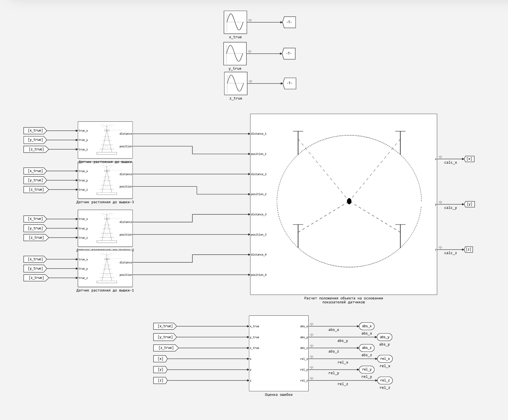Select the x_true sine wave block
508x420 pixels.
(x=235, y=22)
